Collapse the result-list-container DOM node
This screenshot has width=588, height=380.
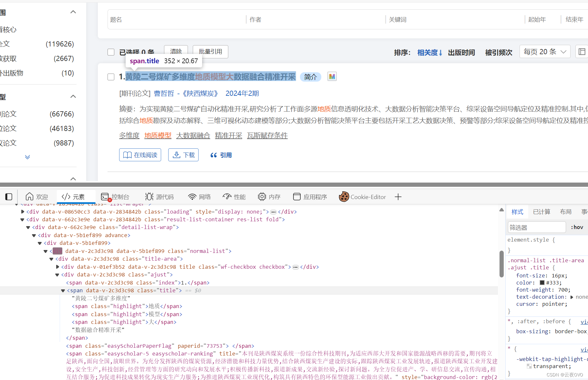pos(22,220)
